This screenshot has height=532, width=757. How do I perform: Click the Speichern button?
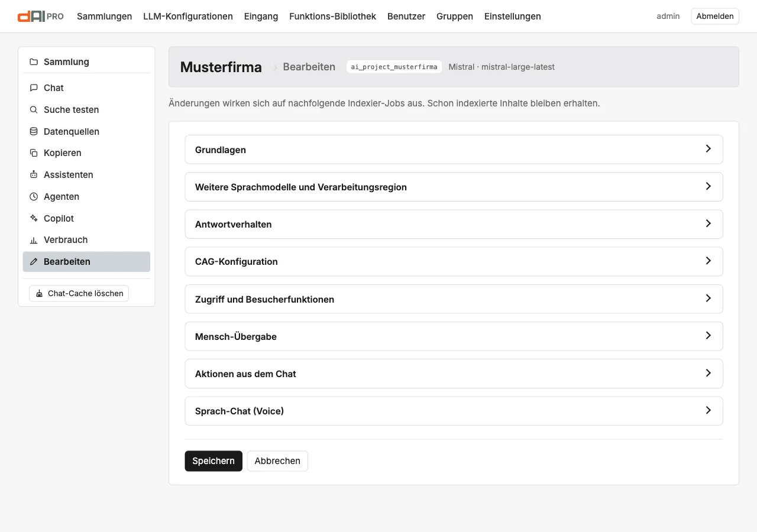pyautogui.click(x=213, y=461)
